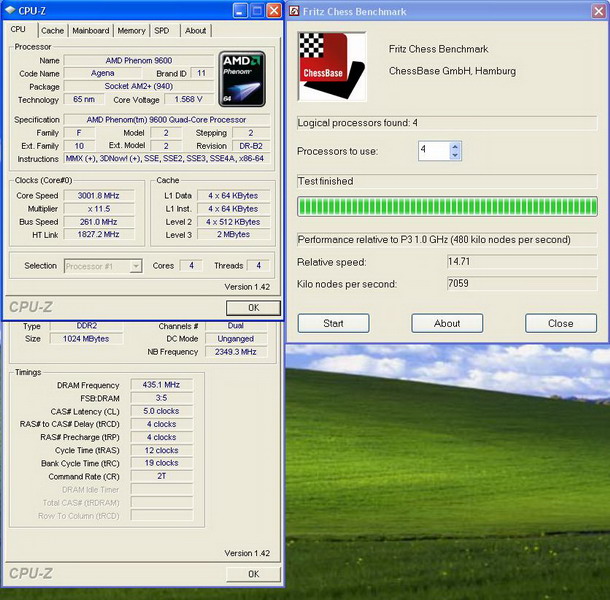The image size is (610, 600).
Task: Click the Command Rate value 2T
Action: coord(161,476)
